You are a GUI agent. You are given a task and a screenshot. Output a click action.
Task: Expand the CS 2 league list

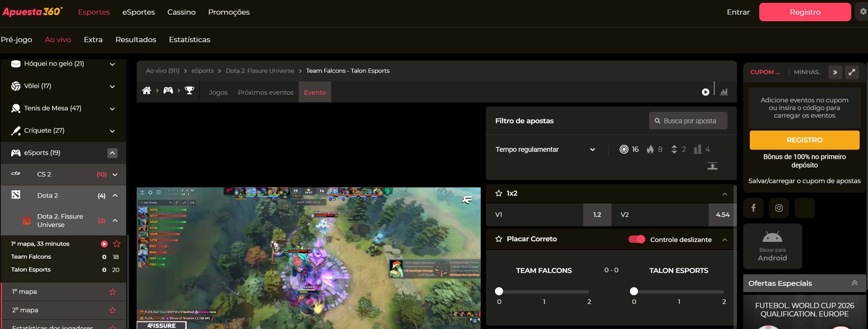(x=115, y=174)
